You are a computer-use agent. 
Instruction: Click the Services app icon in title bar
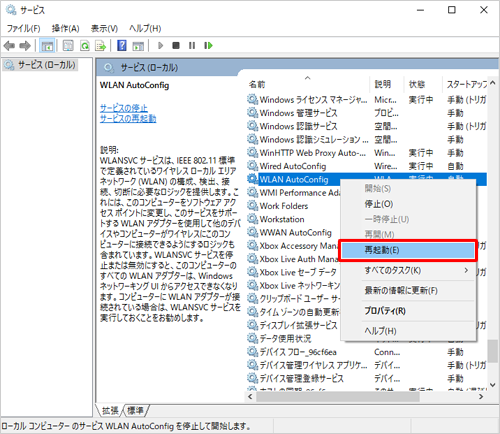click(x=11, y=10)
